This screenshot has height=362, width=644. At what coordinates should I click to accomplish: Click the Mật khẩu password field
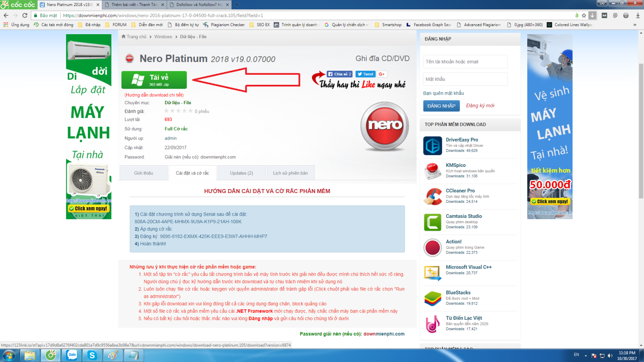(465, 79)
